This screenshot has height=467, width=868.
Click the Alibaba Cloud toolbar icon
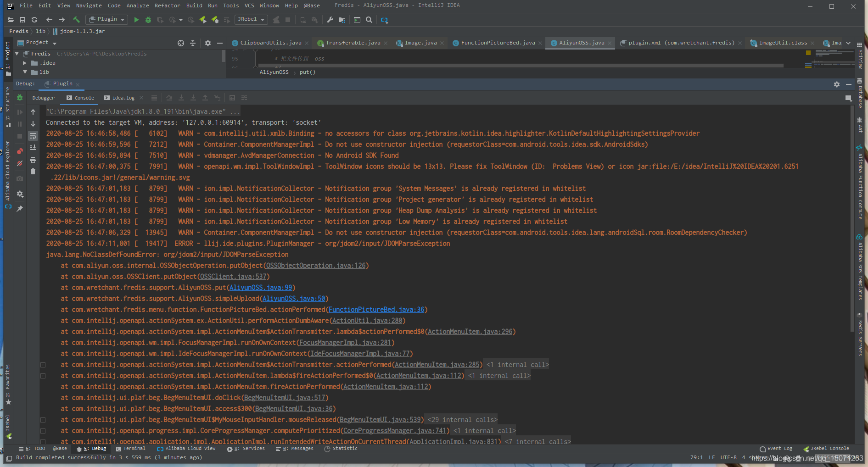click(x=385, y=20)
